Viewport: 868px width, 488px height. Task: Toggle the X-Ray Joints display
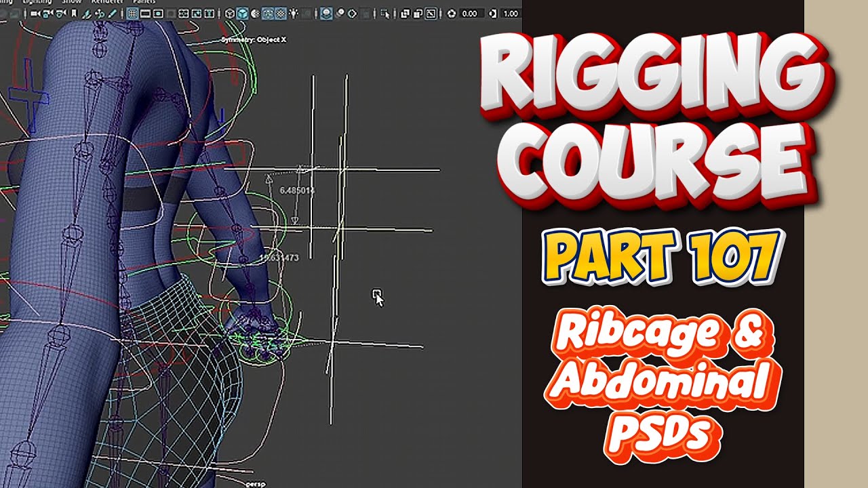coord(431,14)
